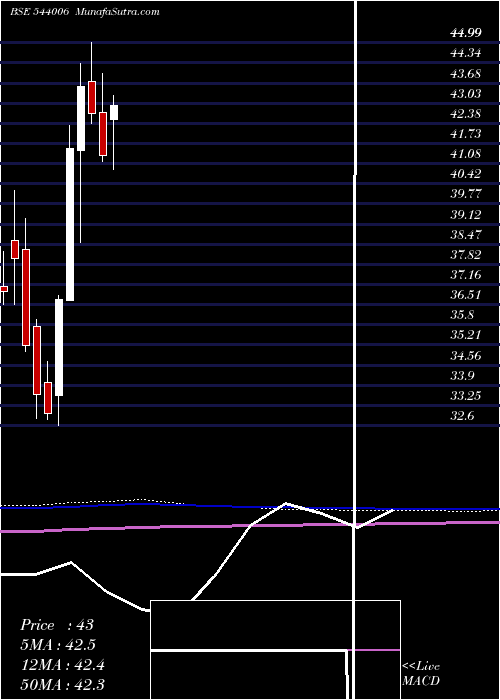Click the 35.8 price axis label
The height and width of the screenshot is (700, 500).
click(462, 315)
